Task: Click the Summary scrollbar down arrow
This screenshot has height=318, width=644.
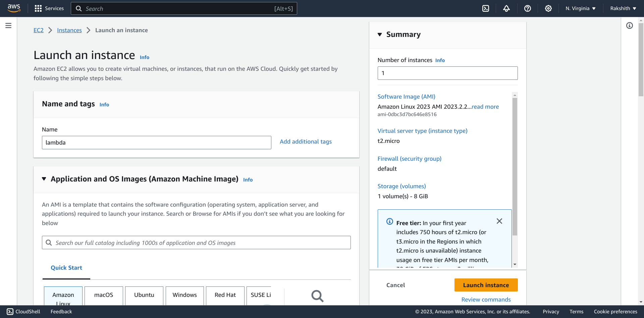Action: [515, 265]
